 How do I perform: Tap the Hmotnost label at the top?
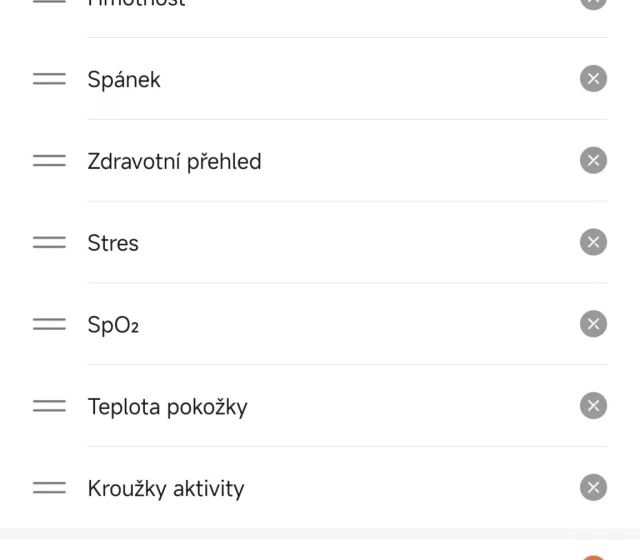tap(136, 3)
